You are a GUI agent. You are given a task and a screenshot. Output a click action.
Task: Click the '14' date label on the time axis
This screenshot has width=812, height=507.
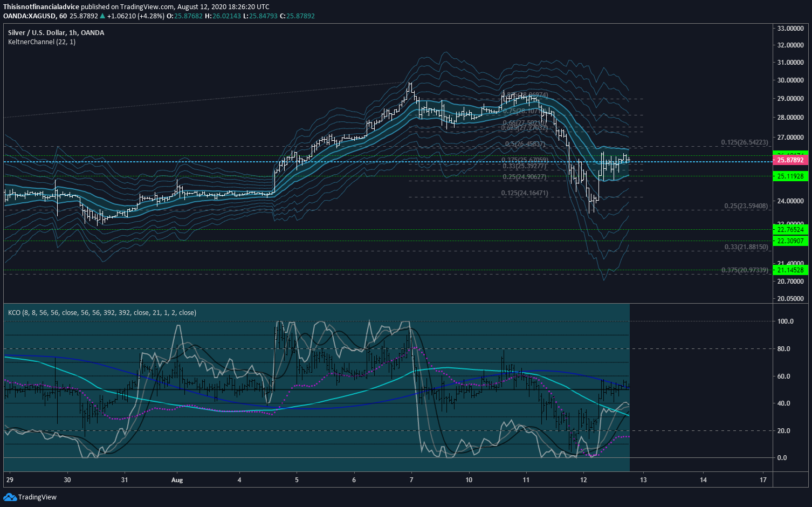click(703, 480)
